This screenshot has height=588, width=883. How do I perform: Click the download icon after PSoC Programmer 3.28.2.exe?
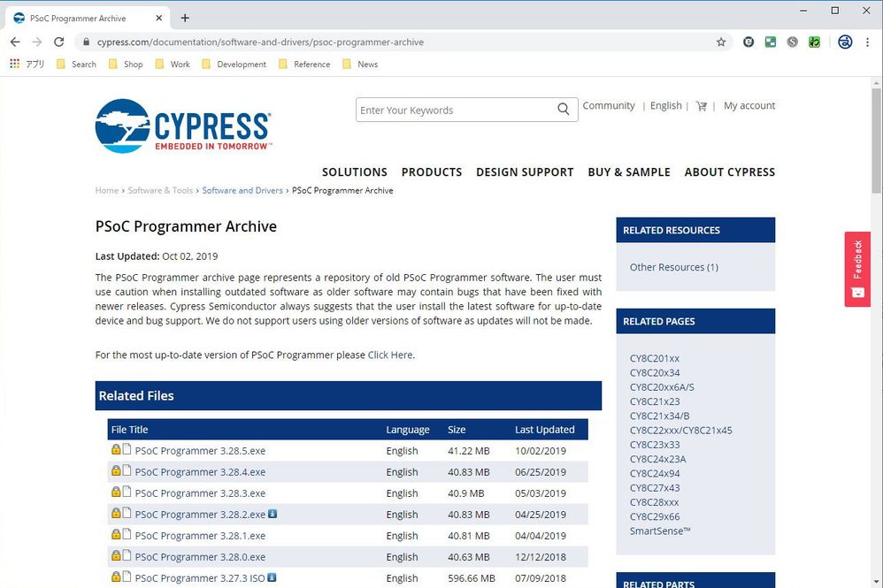coord(273,514)
